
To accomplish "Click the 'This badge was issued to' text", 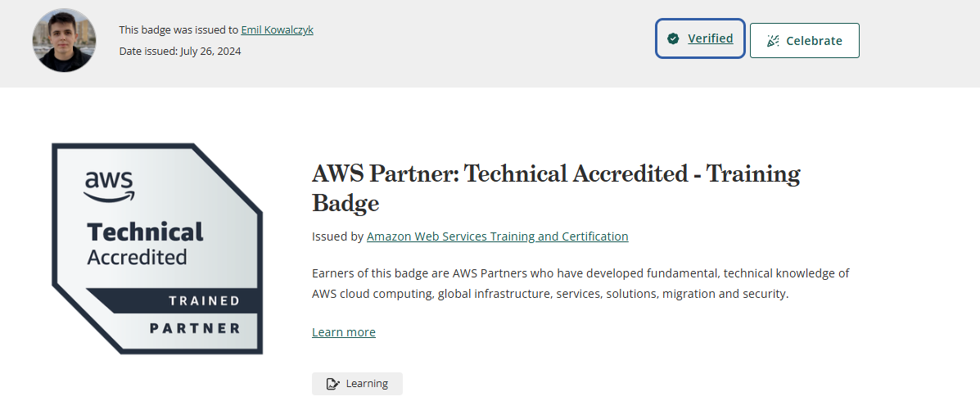I will click(x=178, y=29).
